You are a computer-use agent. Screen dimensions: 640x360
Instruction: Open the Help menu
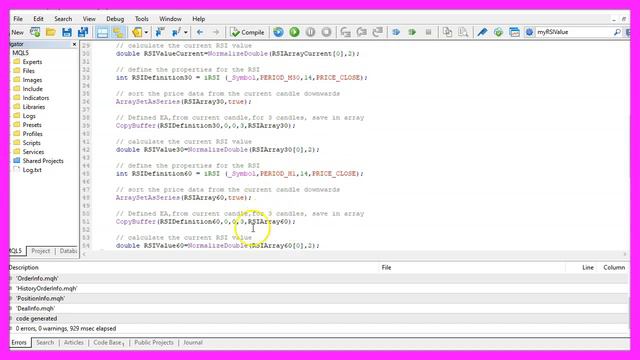click(x=198, y=19)
